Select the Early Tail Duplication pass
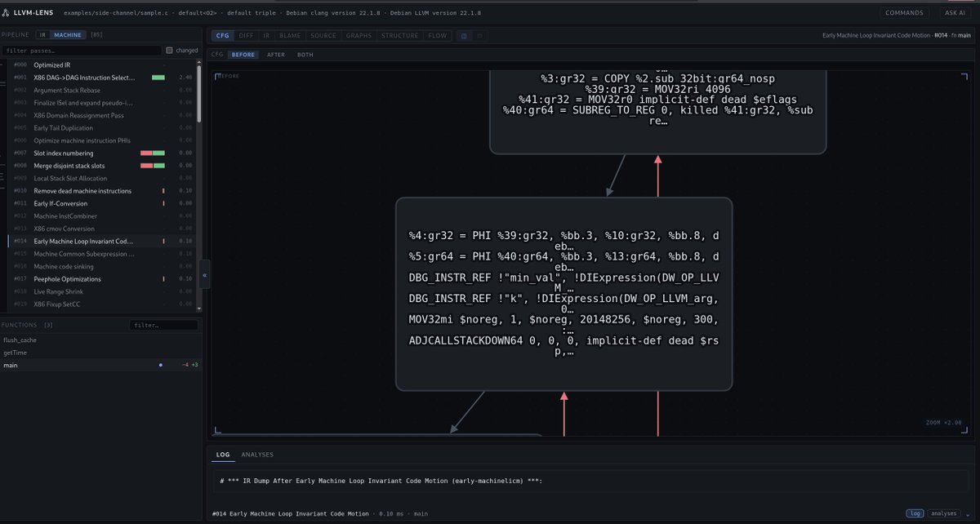980x524 pixels. pos(100,128)
